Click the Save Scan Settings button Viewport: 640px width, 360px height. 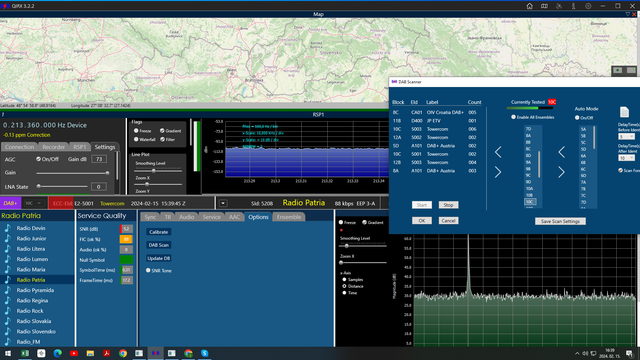tap(560, 221)
